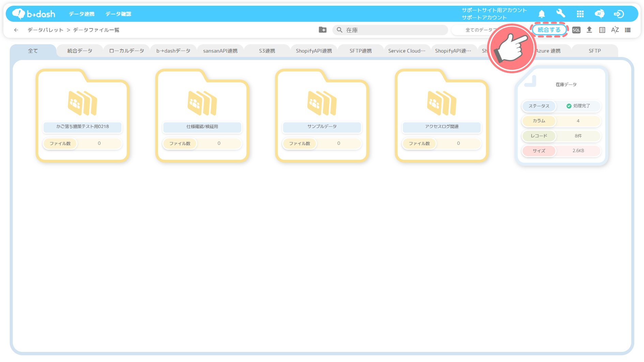Click ファイル数 label on サンプルデータ folder
Viewport: 644px width, 362px height.
tap(300, 143)
